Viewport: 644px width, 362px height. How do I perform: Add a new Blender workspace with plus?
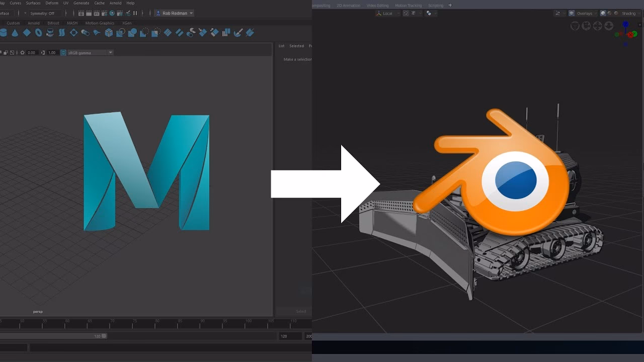(450, 5)
